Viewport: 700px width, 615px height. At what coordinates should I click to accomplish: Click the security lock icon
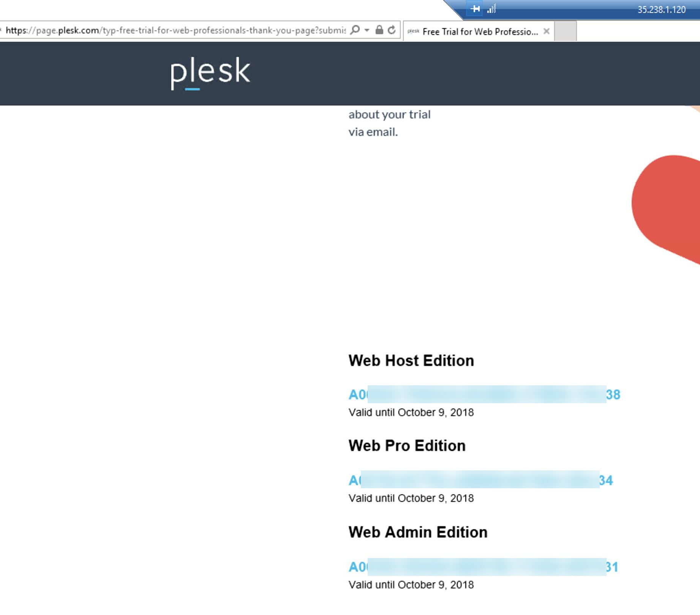(379, 30)
